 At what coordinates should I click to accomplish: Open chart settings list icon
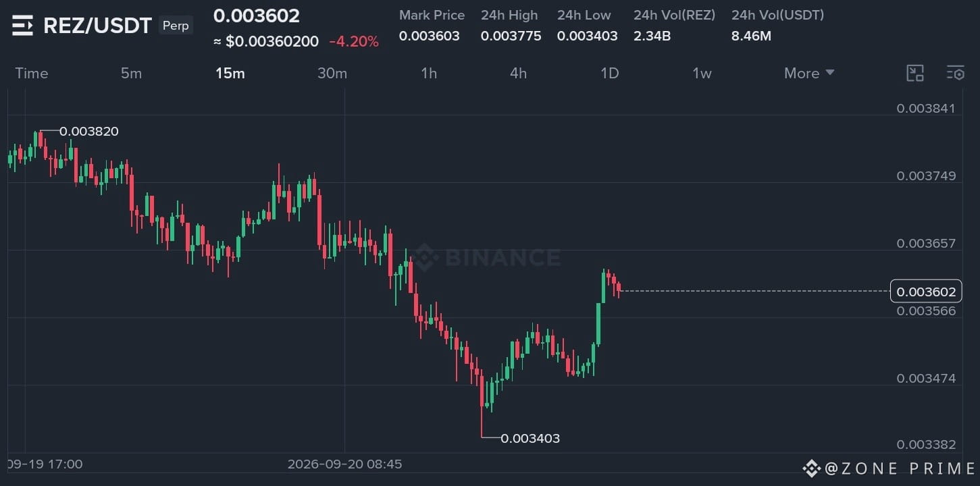click(956, 74)
